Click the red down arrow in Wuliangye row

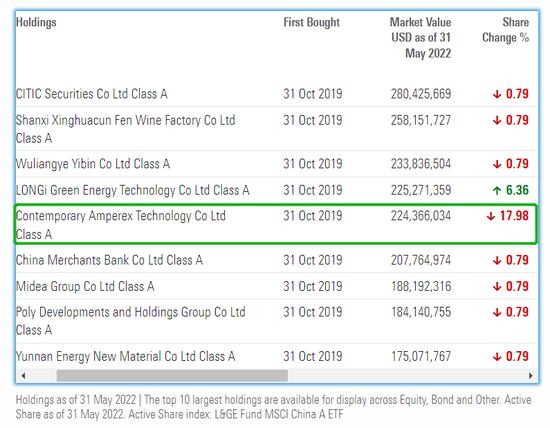click(x=497, y=164)
